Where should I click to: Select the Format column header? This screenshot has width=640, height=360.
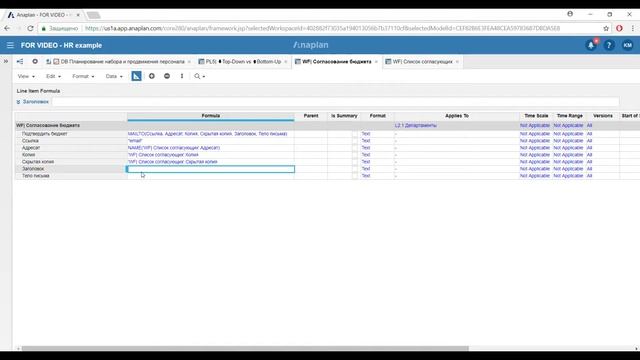(378, 116)
